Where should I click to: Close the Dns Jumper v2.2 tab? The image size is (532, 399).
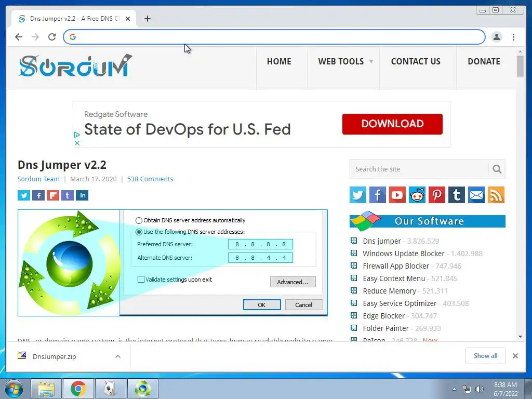128,19
